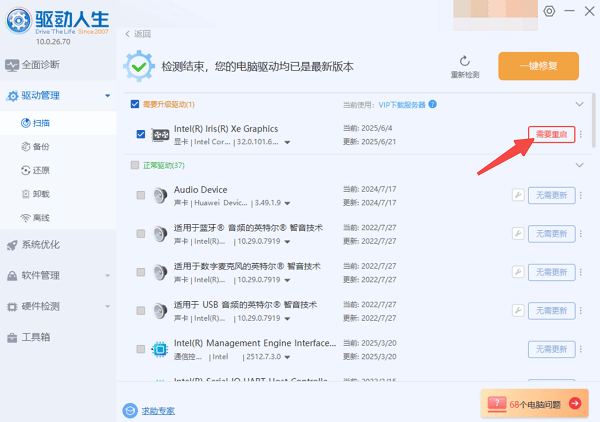Image resolution: width=600 pixels, height=422 pixels.
Task: Open more options for 适用于数字麦克风 driver
Action: click(581, 272)
